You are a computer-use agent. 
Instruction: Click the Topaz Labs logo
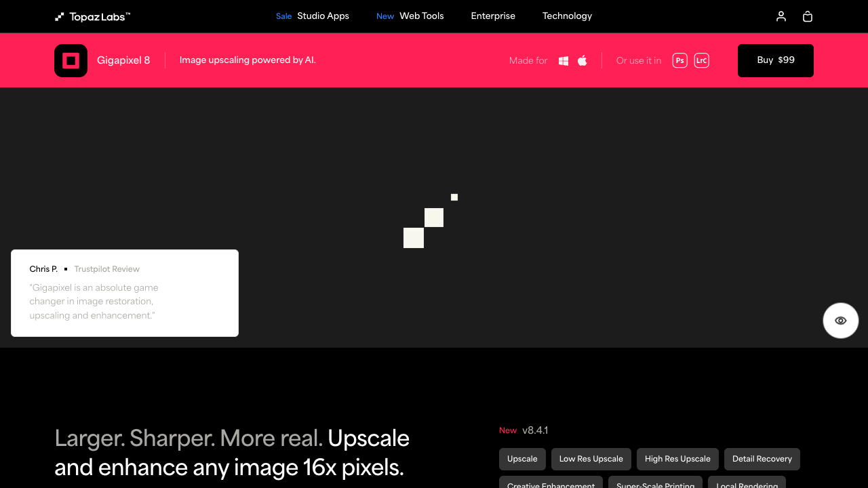pos(92,16)
